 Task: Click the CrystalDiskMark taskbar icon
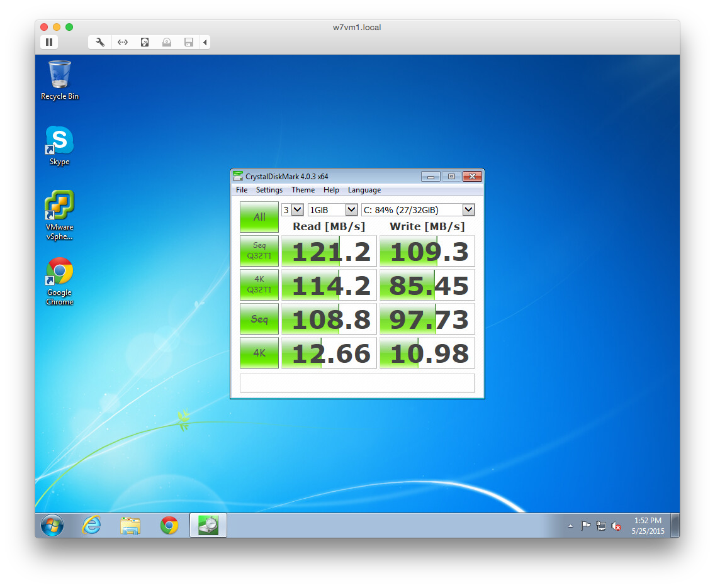tap(208, 525)
